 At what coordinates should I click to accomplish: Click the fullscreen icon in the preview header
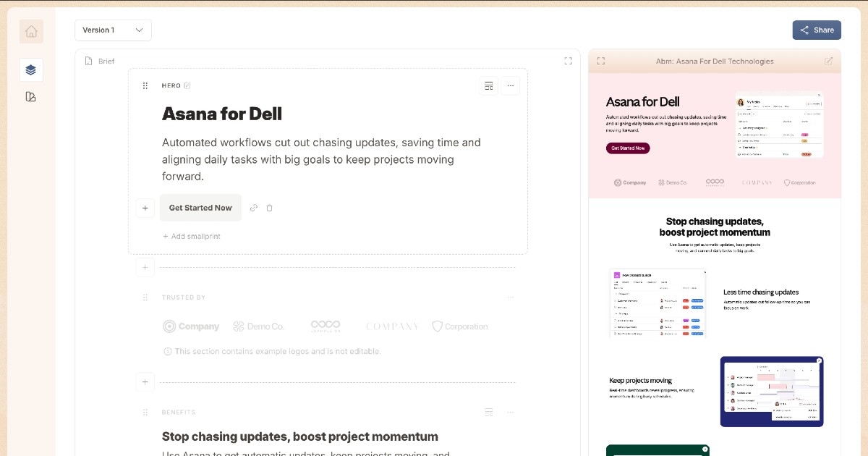[x=601, y=62]
